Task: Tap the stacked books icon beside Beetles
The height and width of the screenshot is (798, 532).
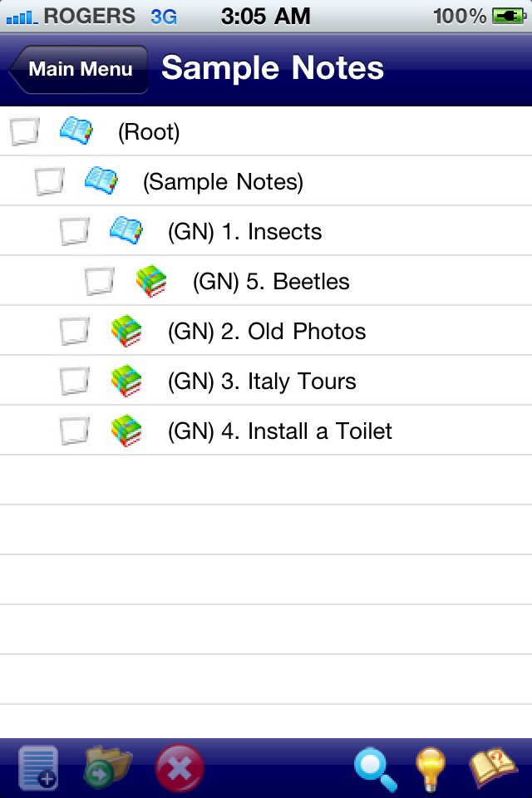Action: [151, 282]
